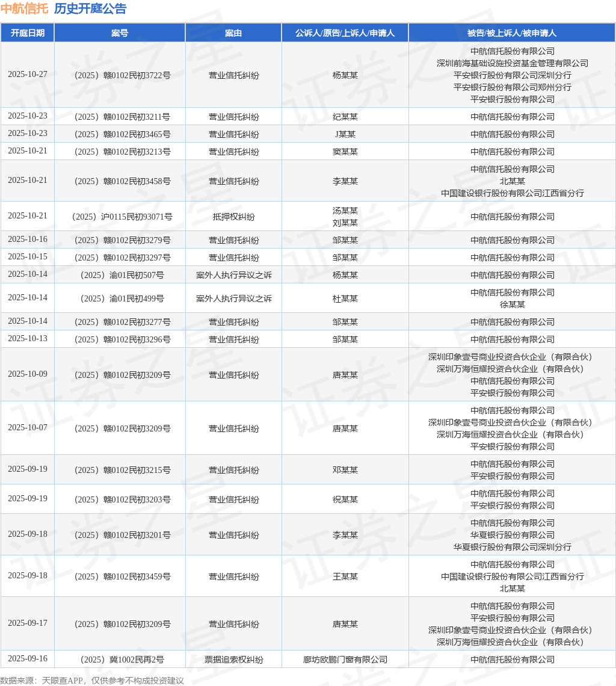
Task: Click 案外人执行异议之诉 in the 507号 row
Action: tap(233, 275)
